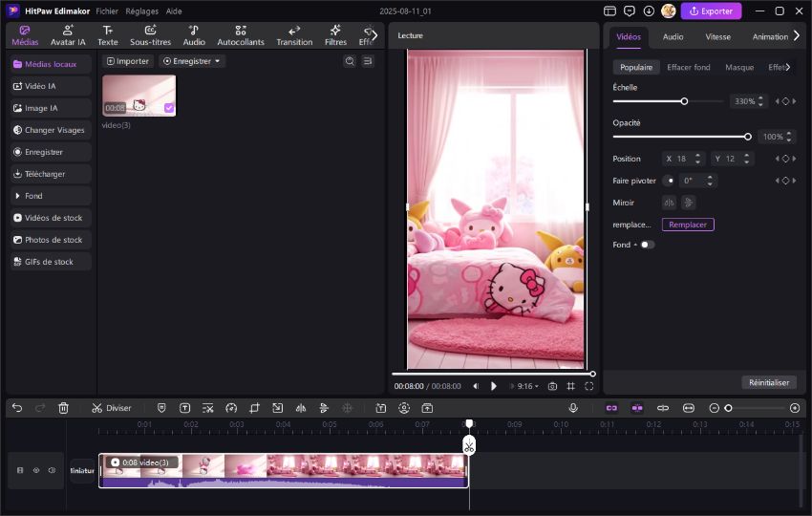
Task: Open the crop tool in timeline toolbar
Action: [x=254, y=408]
